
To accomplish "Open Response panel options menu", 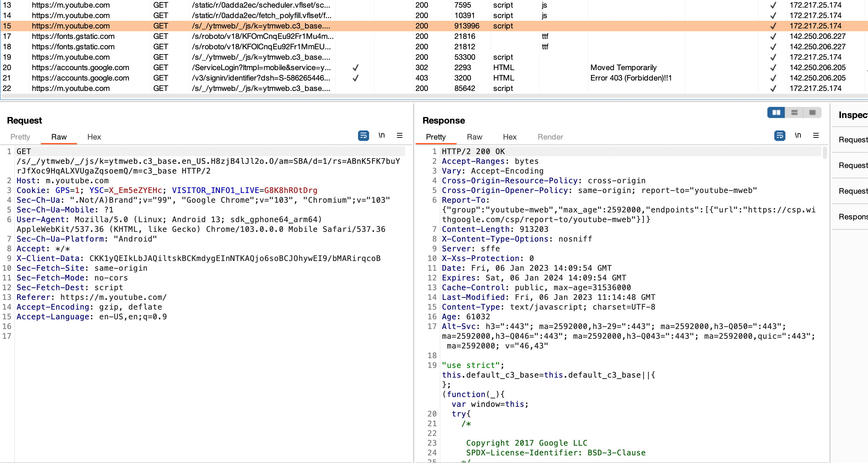I will [x=816, y=135].
